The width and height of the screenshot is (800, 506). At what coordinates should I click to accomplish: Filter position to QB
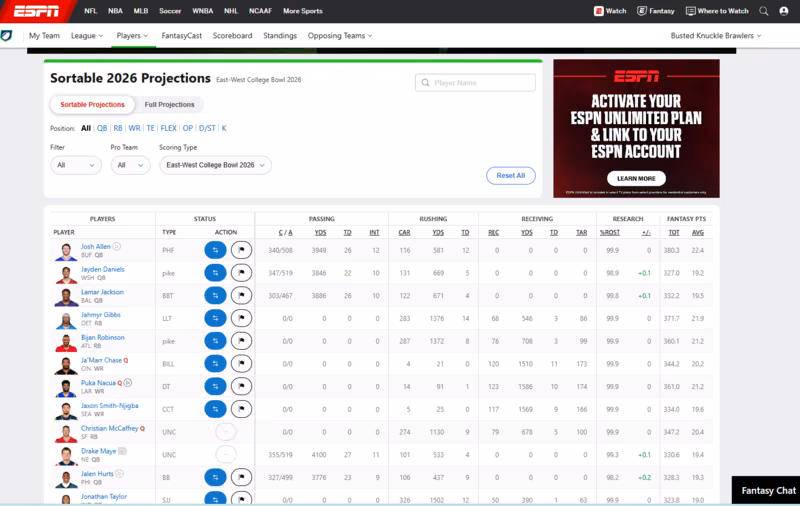click(x=102, y=129)
